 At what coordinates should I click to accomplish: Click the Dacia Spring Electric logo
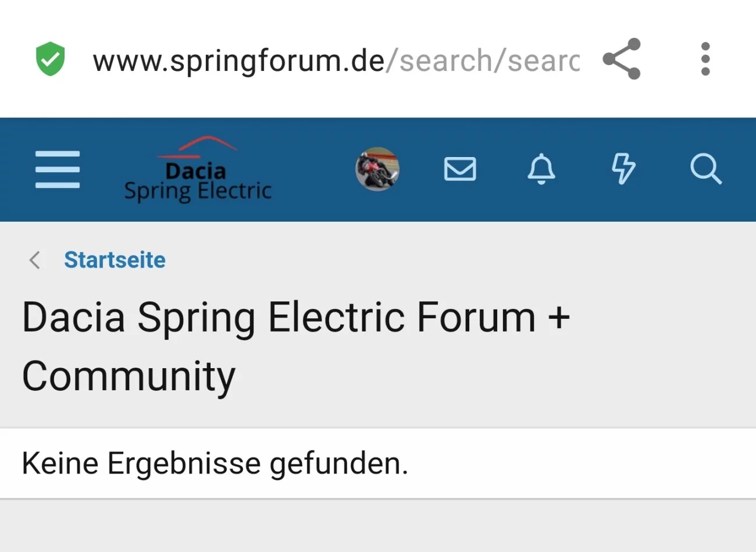(198, 169)
